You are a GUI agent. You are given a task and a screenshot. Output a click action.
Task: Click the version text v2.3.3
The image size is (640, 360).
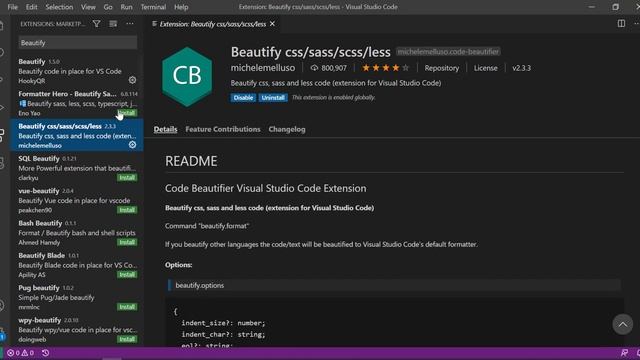pos(522,68)
